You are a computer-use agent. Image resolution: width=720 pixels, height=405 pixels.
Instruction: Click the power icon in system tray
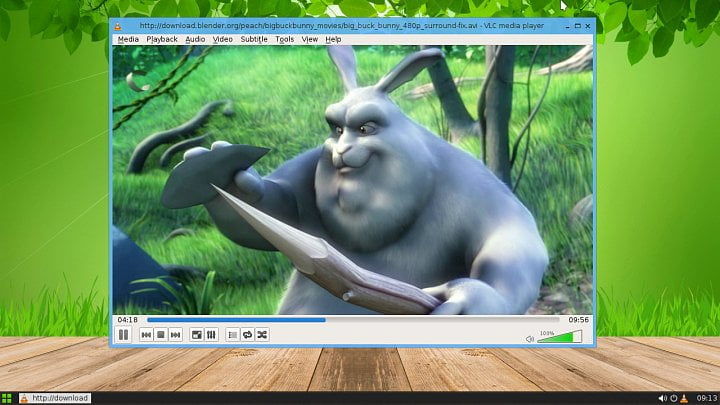(x=674, y=398)
